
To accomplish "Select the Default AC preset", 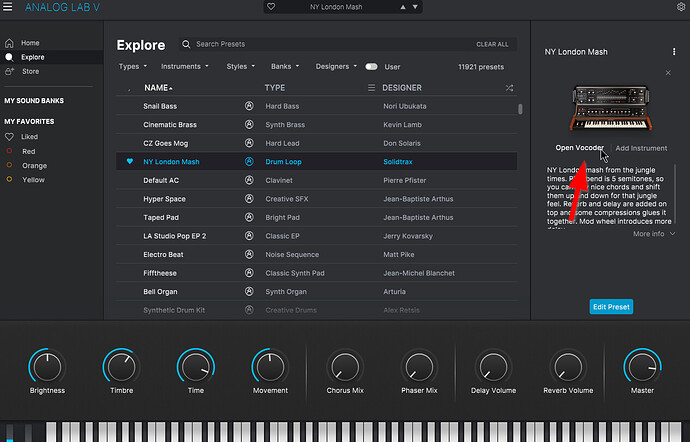I will 316,180.
